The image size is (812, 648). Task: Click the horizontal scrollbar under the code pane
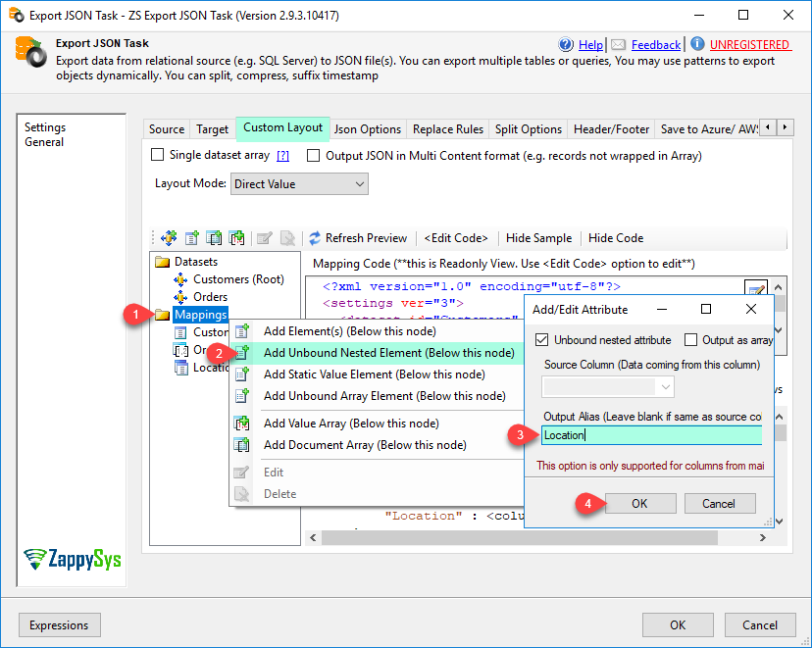[520, 538]
